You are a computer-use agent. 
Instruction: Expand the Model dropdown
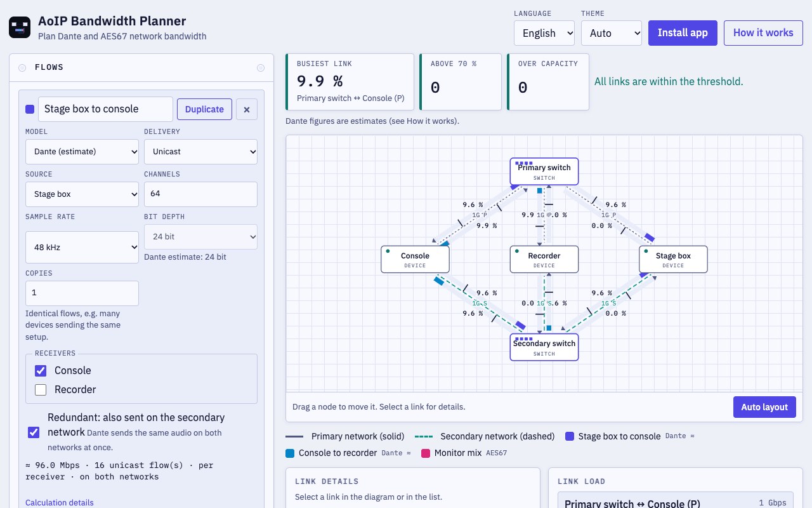[82, 152]
